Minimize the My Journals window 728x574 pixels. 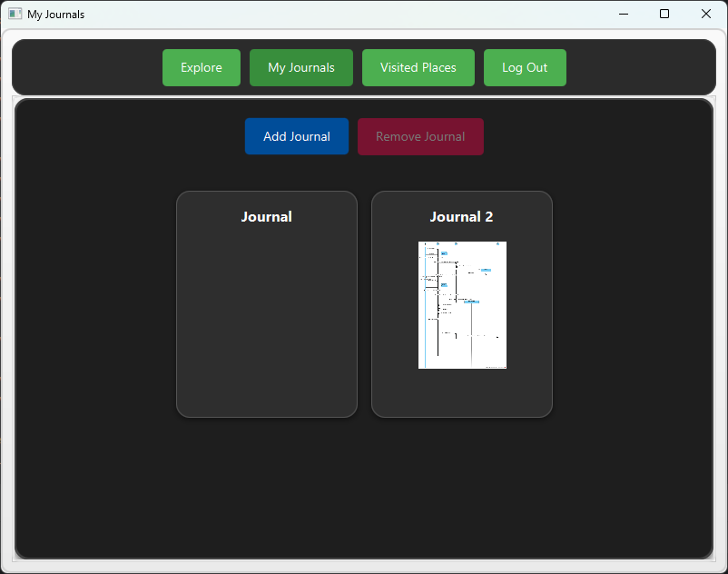click(x=624, y=14)
